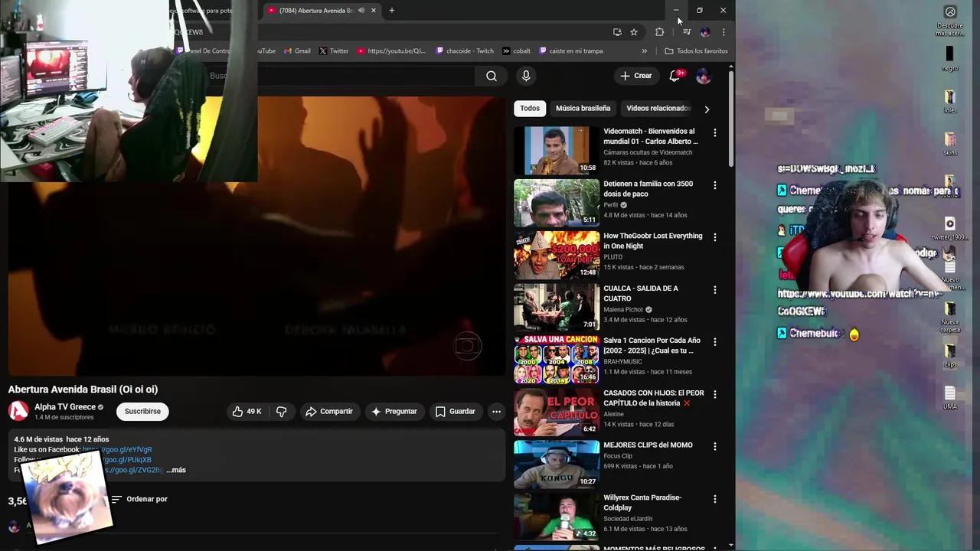Open options for CASADOS CON HIJOS video

coord(715,394)
